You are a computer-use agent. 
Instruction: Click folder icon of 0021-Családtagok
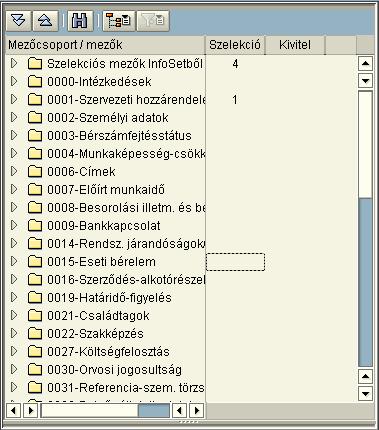(x=35, y=315)
